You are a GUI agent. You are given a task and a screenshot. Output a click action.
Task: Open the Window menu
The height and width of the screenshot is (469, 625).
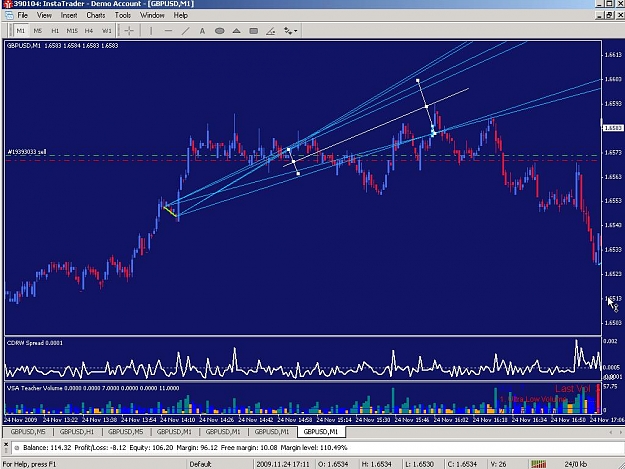click(152, 15)
